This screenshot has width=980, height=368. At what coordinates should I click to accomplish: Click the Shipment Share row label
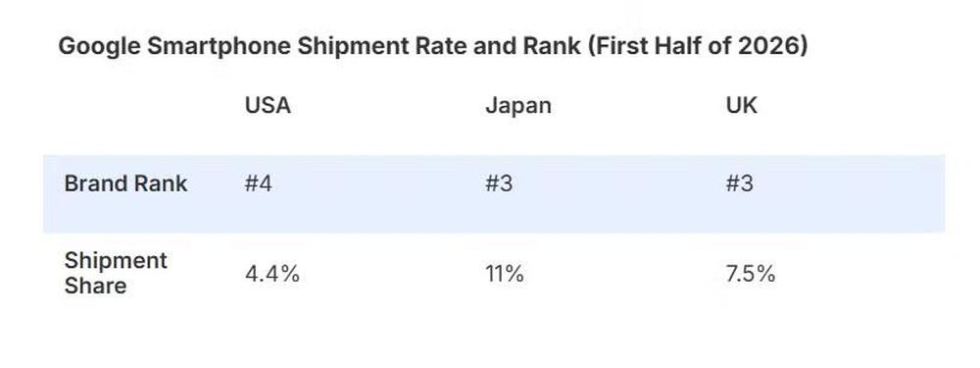[116, 273]
